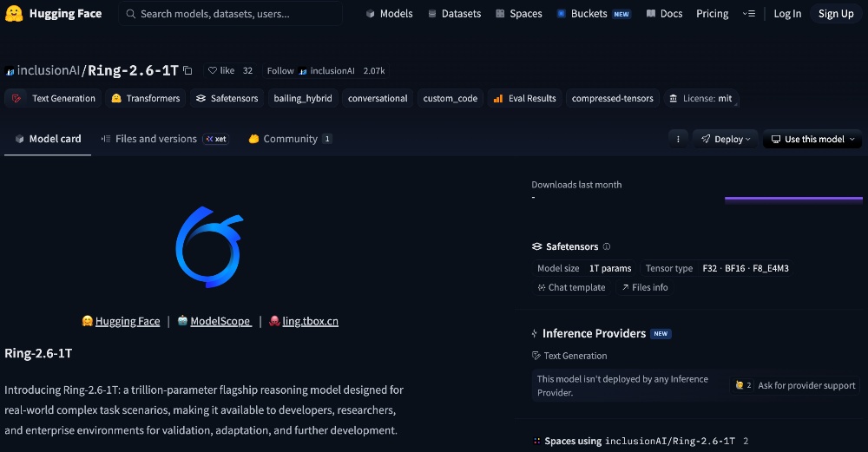This screenshot has height=452, width=868.
Task: Click the Model size 1T params chip
Action: tap(584, 268)
